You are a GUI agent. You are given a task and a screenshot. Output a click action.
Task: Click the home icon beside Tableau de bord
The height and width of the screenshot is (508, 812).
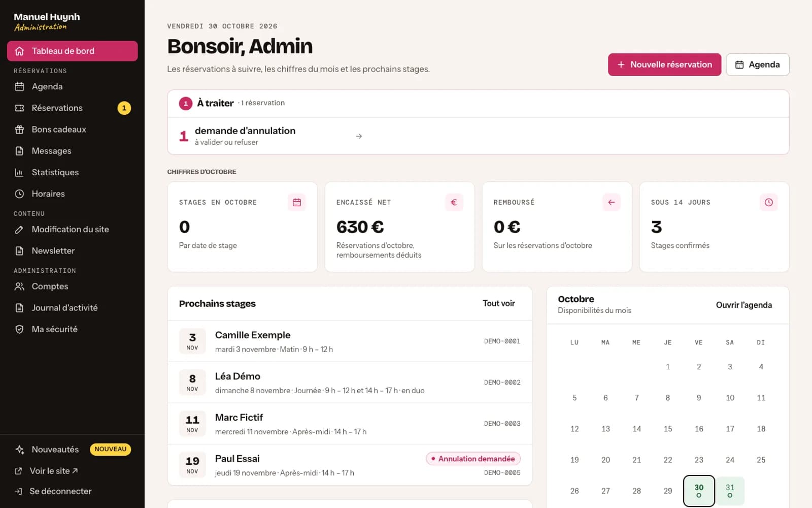point(19,51)
